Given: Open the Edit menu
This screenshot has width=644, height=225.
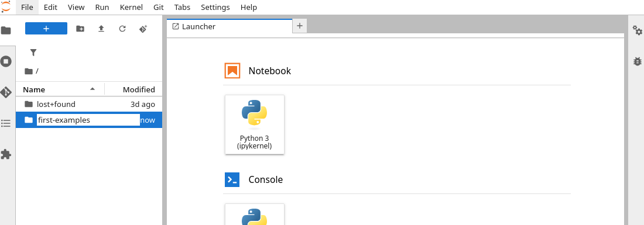Looking at the screenshot, I should pyautogui.click(x=50, y=8).
